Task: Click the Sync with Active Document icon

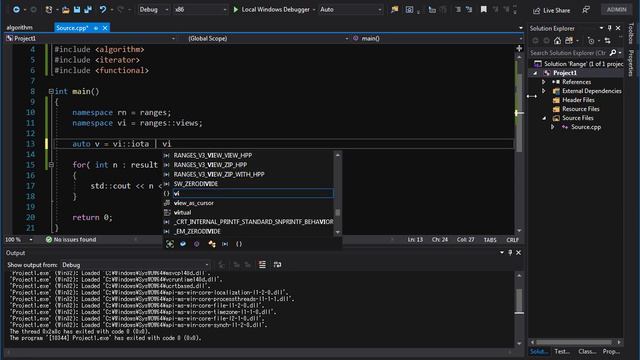Action: coord(607,40)
